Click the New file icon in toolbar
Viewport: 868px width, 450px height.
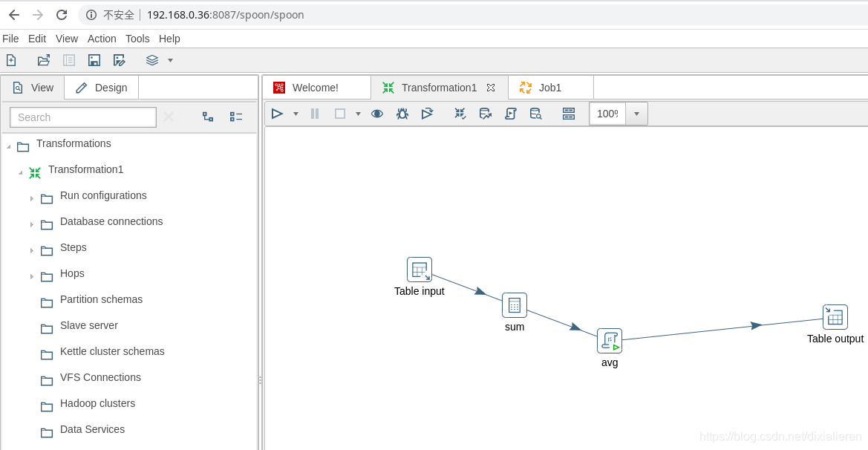pos(11,60)
